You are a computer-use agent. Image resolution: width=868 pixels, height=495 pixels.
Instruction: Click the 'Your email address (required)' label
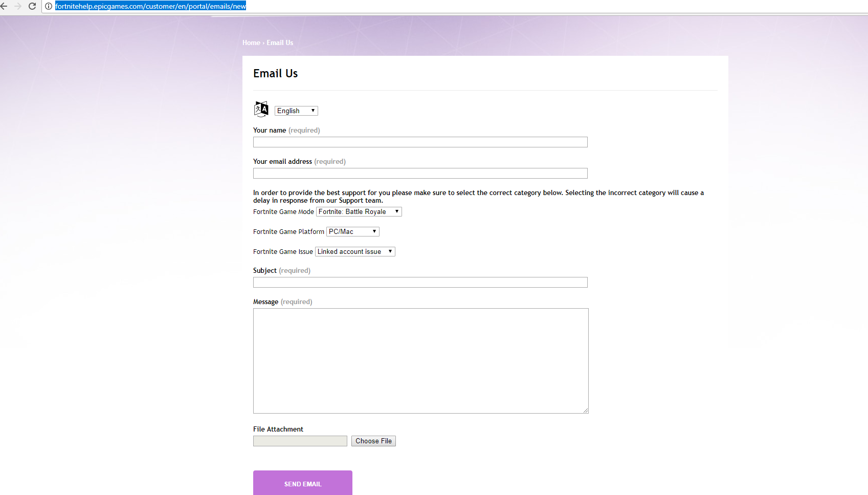click(299, 161)
